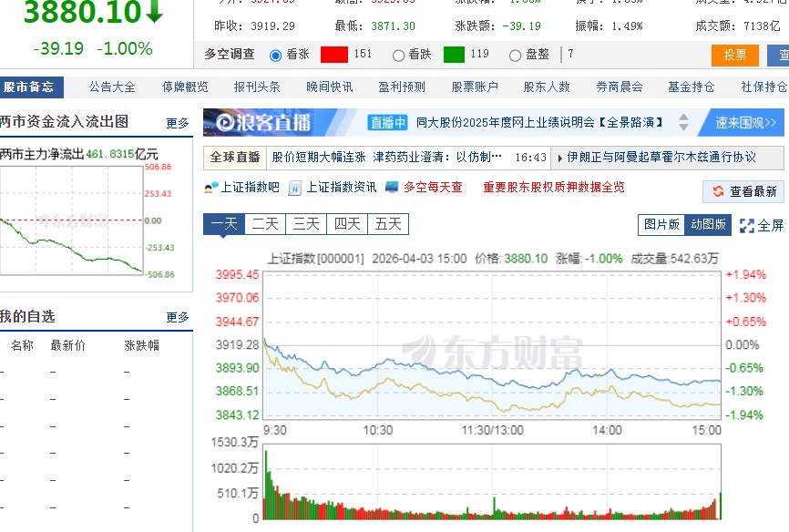This screenshot has height=532, width=789.
Task: Expand 更多 next to 两市资金流入流出图
Action: click(179, 122)
